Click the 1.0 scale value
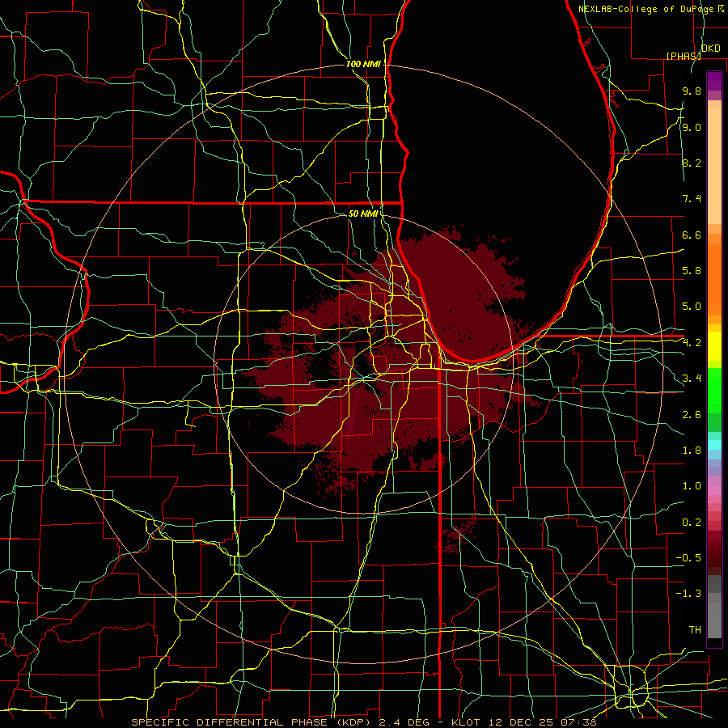Viewport: 728px width, 728px height. [x=692, y=486]
